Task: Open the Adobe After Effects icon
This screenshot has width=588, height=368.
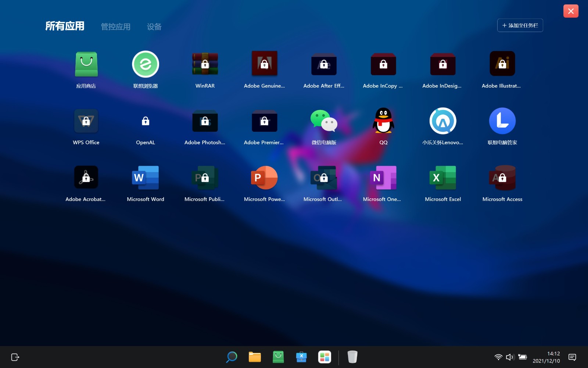Action: tap(324, 64)
